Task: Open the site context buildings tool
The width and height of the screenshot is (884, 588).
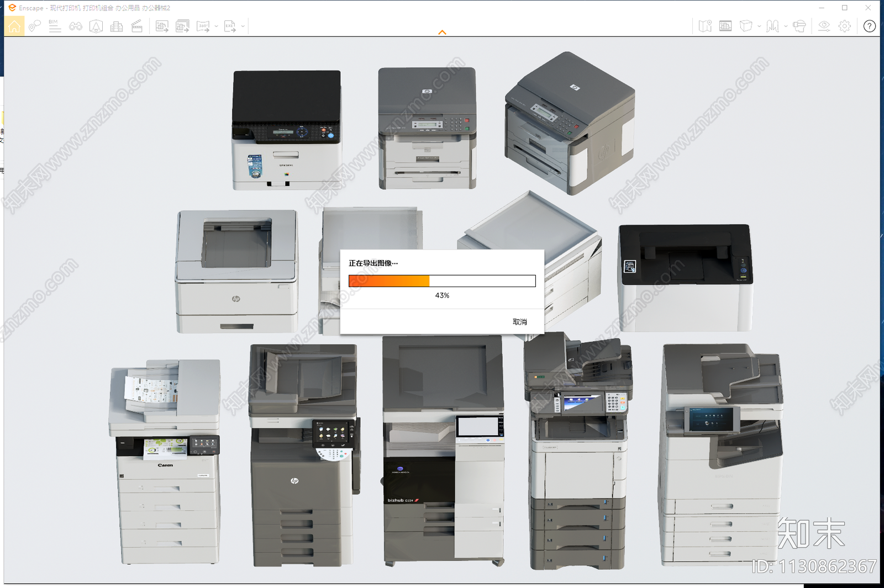Action: [117, 26]
